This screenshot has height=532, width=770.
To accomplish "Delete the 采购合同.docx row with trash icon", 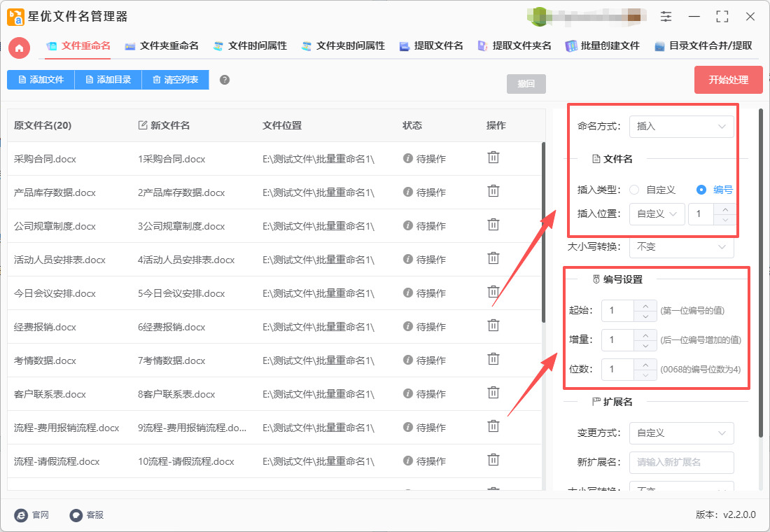I will 493,157.
